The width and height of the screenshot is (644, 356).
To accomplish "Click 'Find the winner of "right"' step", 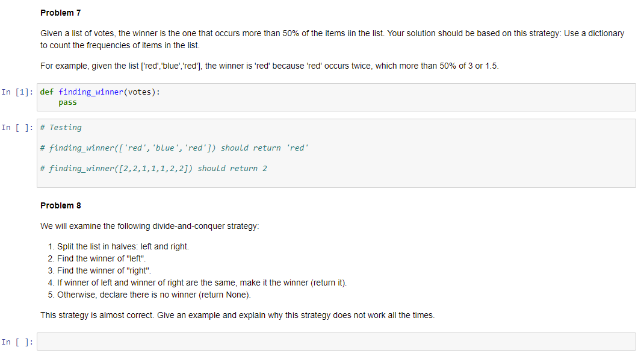I will click(104, 270).
